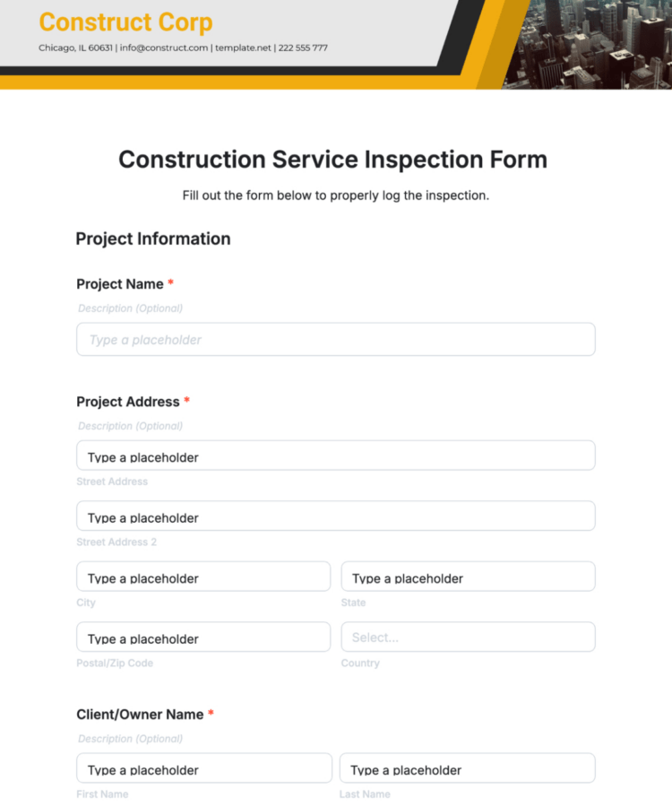Image resolution: width=672 pixels, height=807 pixels.
Task: Edit the description under Project Address
Action: point(131,426)
